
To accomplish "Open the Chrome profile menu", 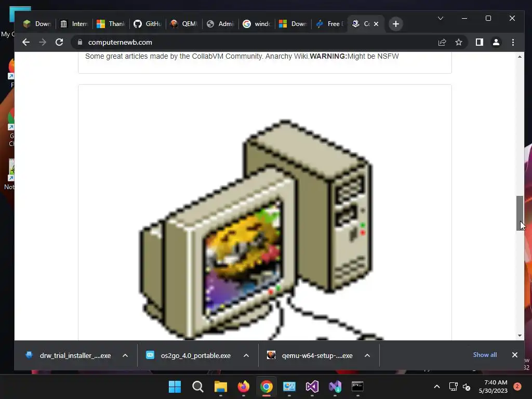I will tap(496, 42).
